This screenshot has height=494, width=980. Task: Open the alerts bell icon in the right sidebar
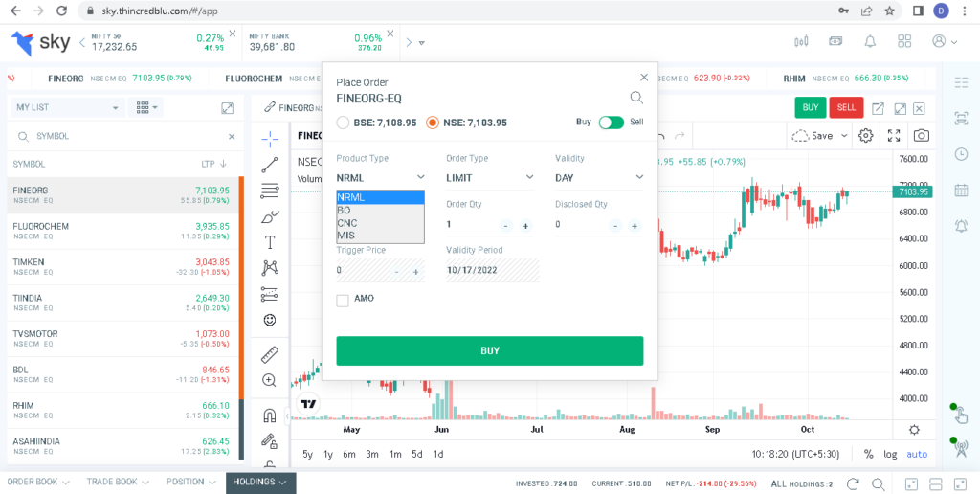coord(961,226)
